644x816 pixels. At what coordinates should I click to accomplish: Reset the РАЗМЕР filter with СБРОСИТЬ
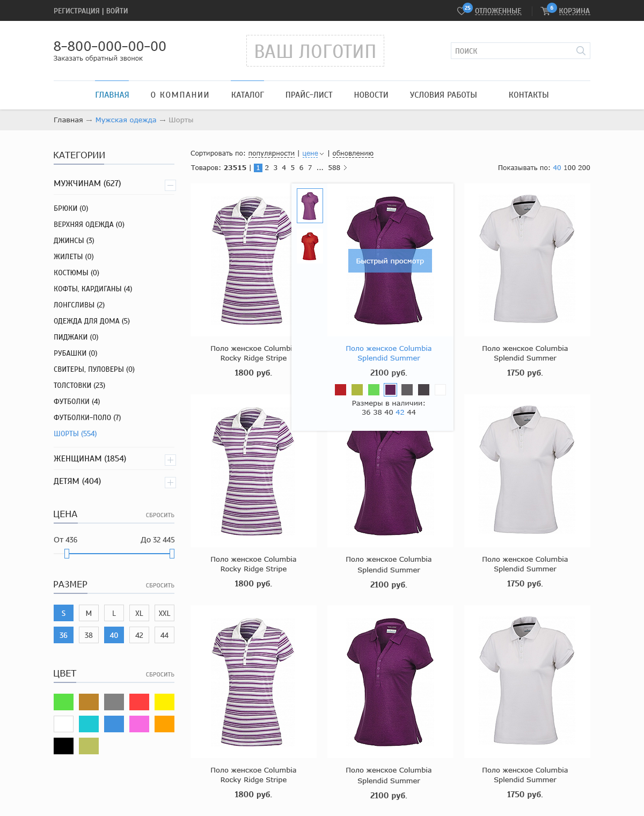(160, 585)
